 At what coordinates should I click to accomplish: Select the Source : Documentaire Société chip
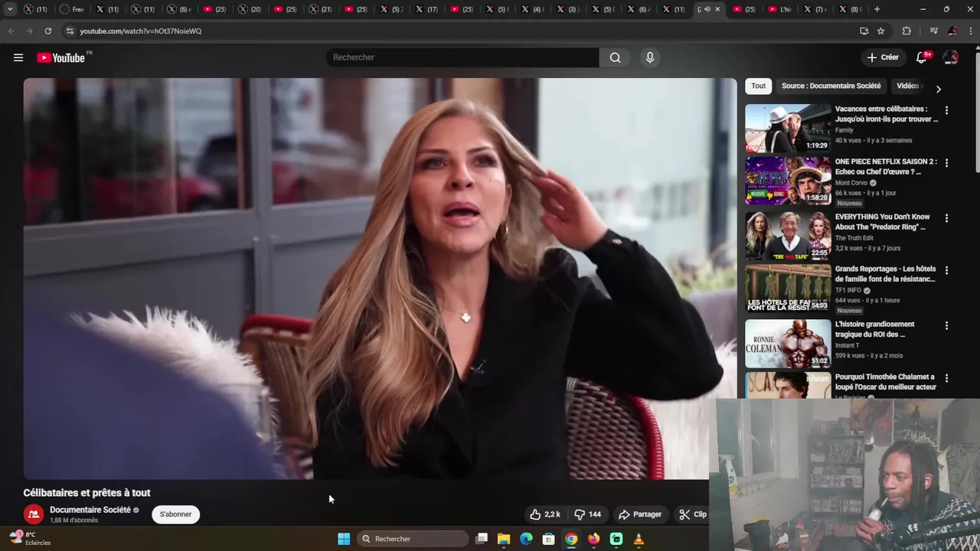(x=831, y=86)
